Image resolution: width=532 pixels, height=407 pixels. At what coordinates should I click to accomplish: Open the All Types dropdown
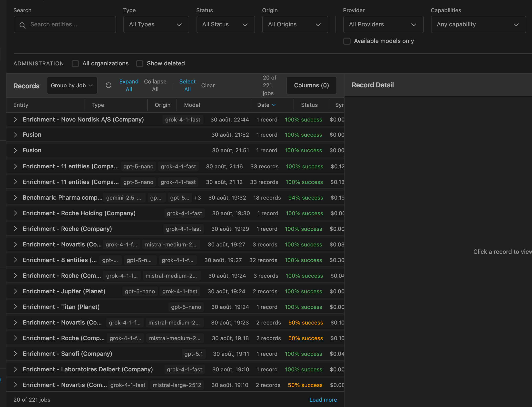pyautogui.click(x=156, y=24)
